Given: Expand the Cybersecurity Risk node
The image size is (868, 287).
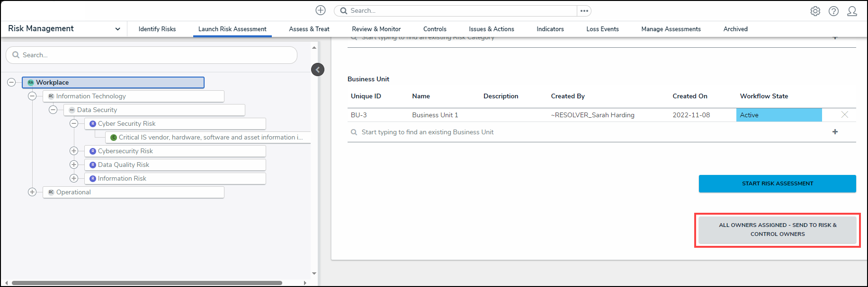Looking at the screenshot, I should point(74,151).
